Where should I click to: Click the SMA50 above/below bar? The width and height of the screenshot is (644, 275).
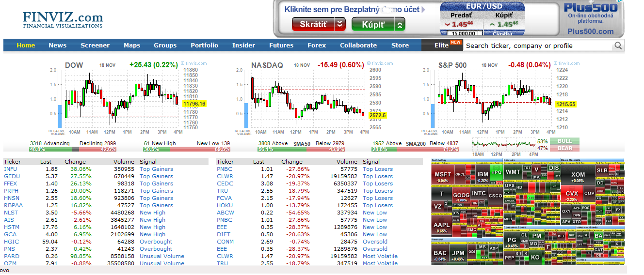tap(301, 150)
